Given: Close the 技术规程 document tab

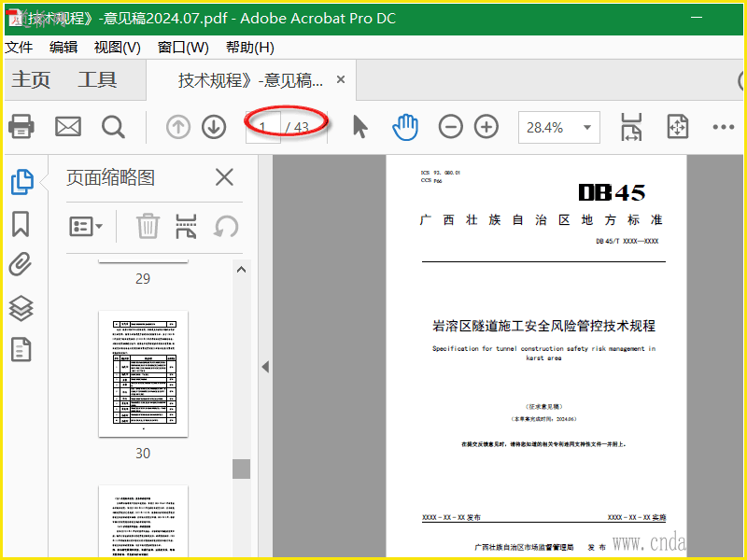Looking at the screenshot, I should (x=341, y=79).
